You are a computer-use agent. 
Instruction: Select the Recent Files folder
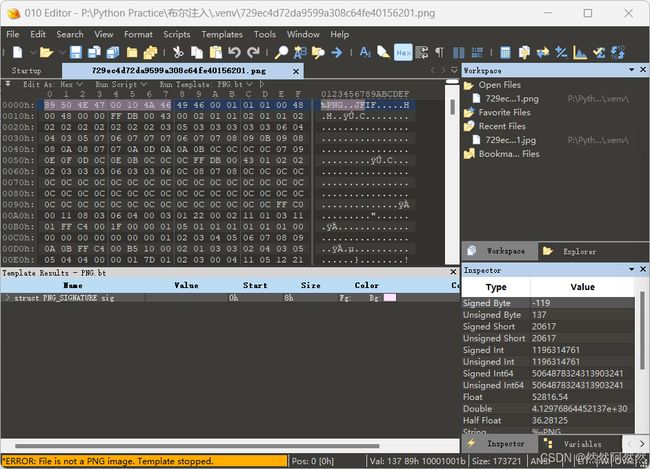pos(502,126)
